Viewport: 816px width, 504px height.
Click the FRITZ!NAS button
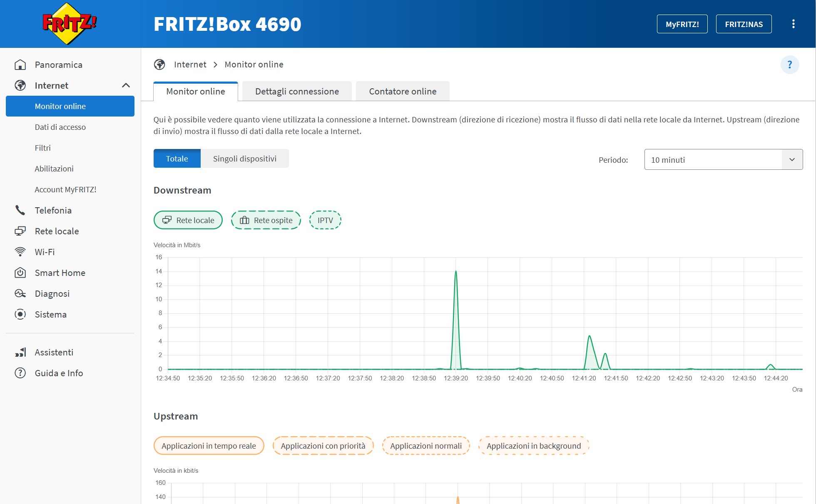(x=744, y=24)
